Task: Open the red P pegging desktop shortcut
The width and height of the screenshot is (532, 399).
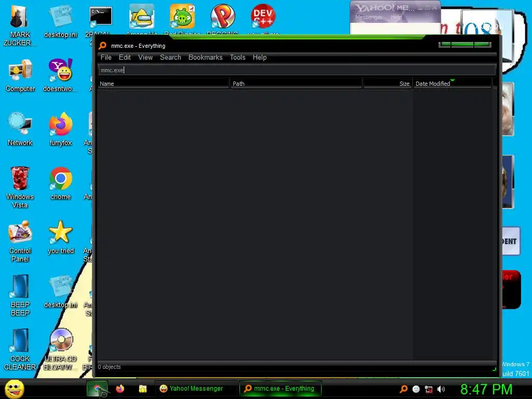Action: point(222,16)
